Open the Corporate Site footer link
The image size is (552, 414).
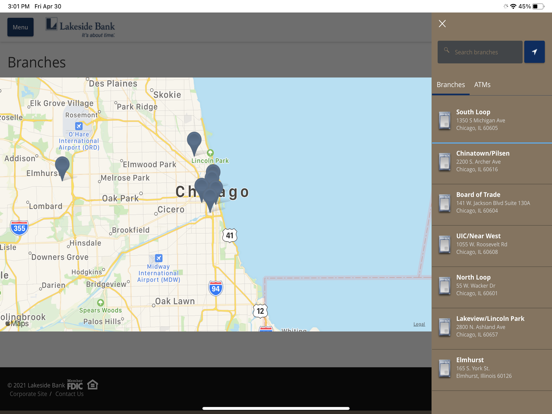[28, 394]
